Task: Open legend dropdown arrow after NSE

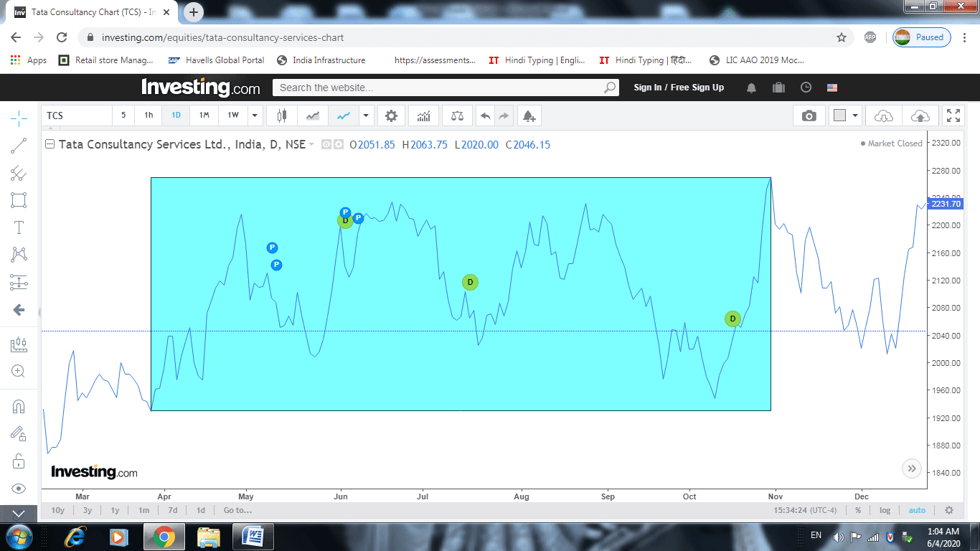Action: (311, 145)
